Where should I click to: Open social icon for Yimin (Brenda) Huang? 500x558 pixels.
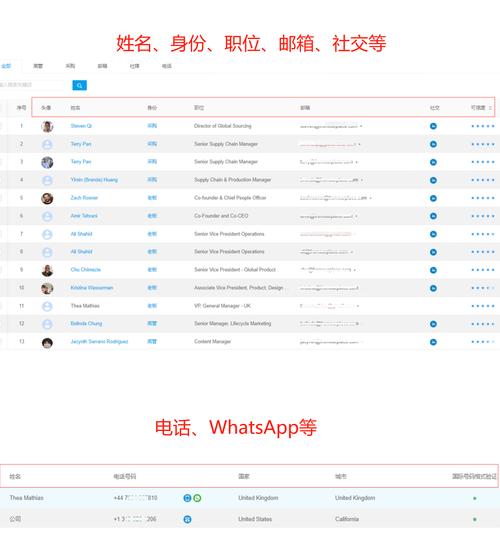(433, 180)
